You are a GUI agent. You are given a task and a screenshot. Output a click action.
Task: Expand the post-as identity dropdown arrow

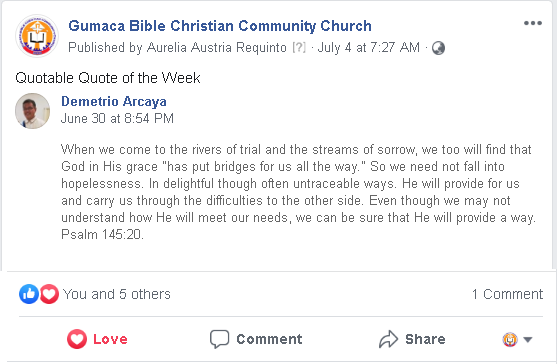tap(528, 340)
